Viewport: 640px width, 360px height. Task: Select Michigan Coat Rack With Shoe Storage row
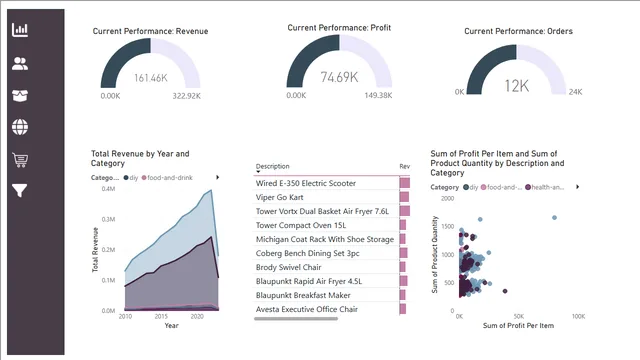point(331,239)
